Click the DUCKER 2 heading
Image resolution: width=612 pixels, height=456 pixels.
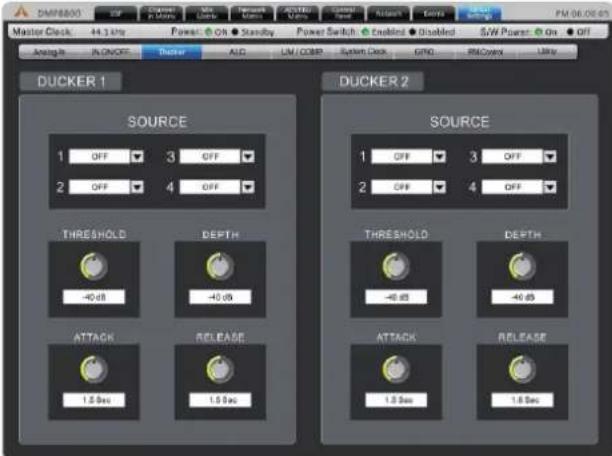[x=373, y=82]
